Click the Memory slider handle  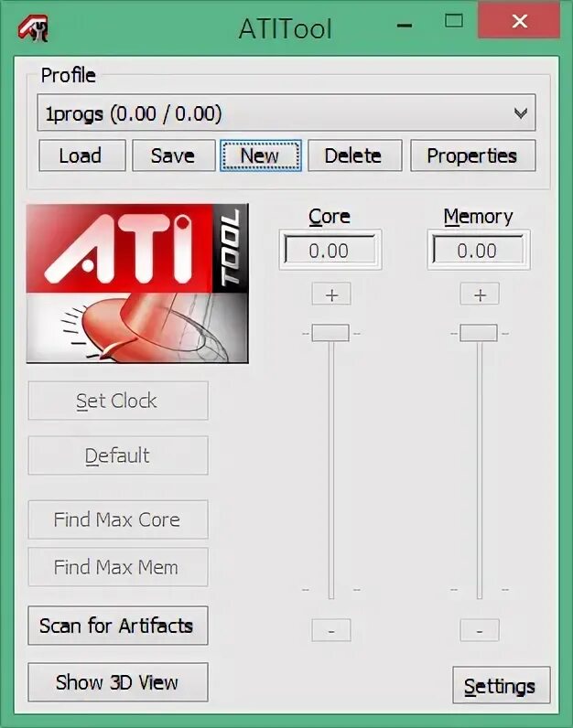[479, 333]
